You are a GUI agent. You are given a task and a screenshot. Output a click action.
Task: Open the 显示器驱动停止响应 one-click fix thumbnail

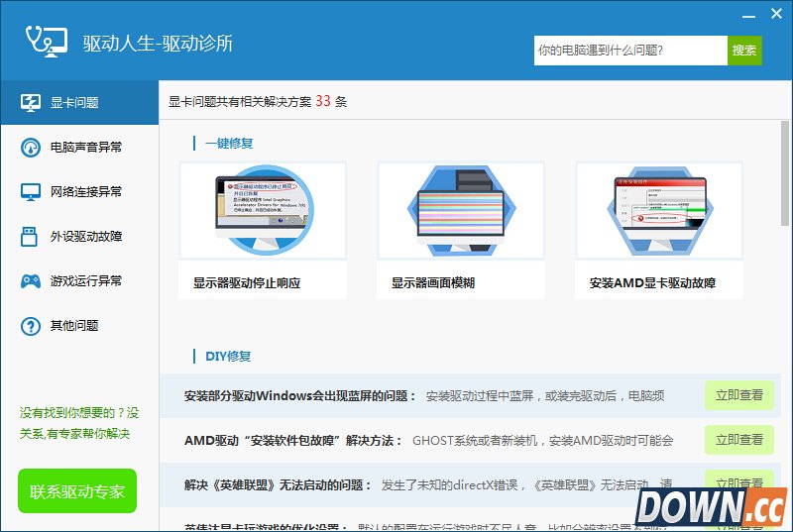point(263,211)
